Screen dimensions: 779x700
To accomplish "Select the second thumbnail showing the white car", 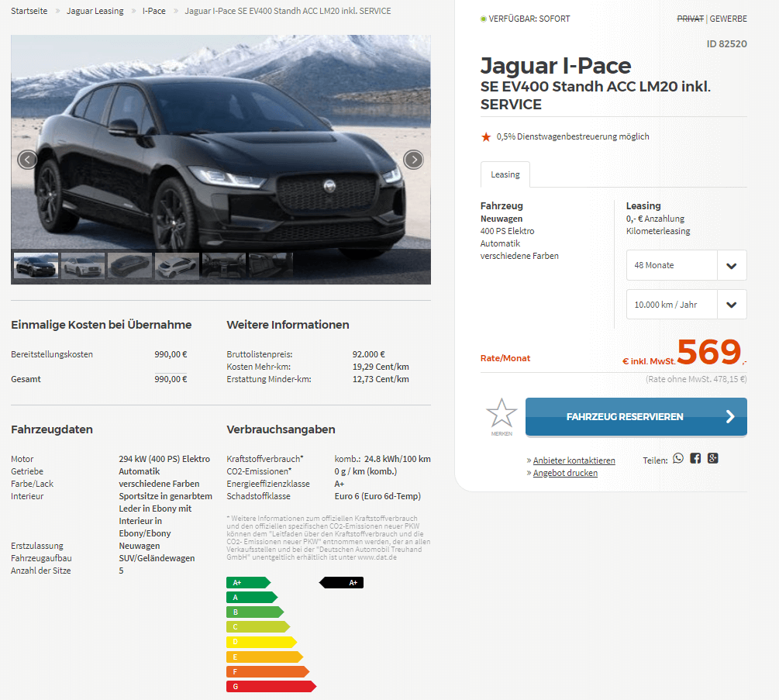I will 83,265.
